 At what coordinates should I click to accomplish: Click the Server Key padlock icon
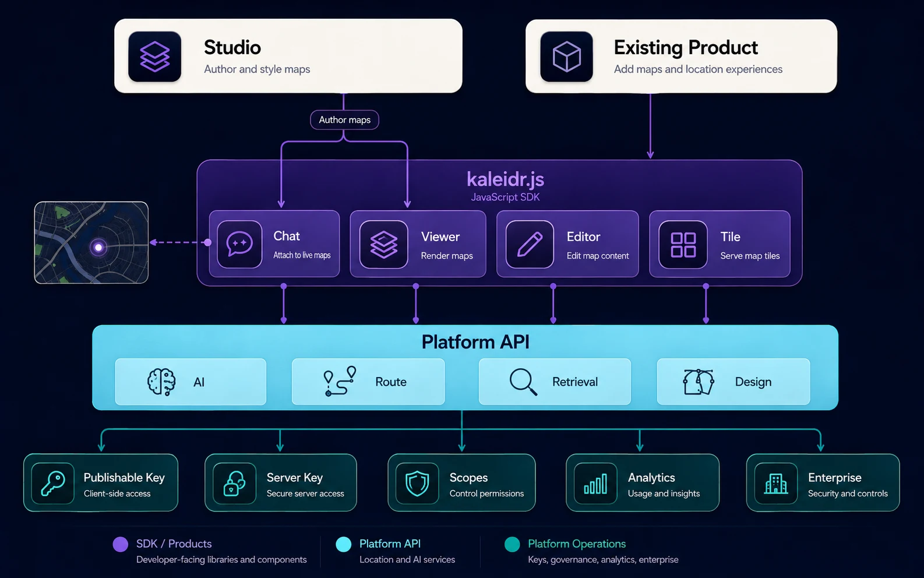pos(234,484)
